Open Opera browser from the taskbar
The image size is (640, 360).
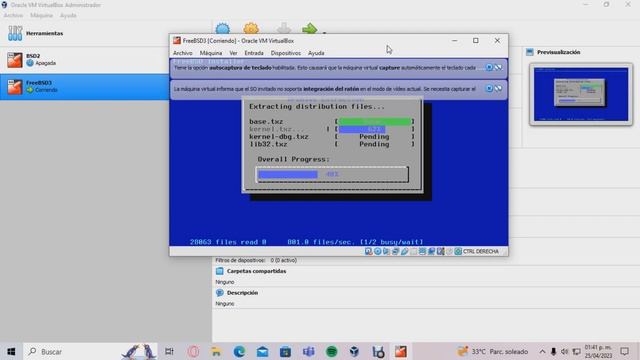(x=193, y=351)
